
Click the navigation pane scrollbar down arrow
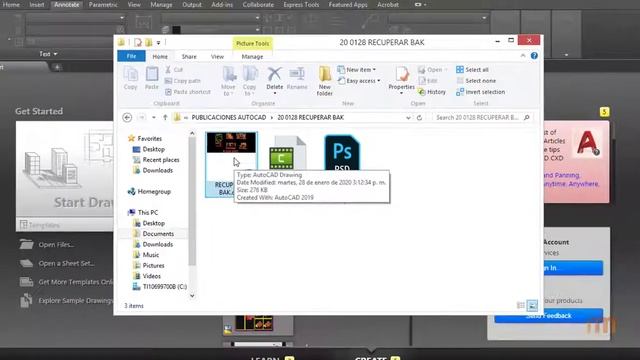coord(192,296)
